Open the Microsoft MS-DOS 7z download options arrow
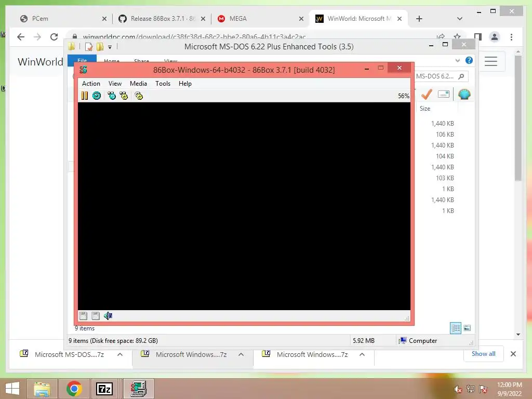532x399 pixels. coord(120,354)
